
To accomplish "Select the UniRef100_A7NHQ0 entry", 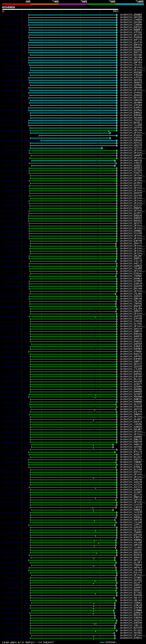I will (131, 352).
